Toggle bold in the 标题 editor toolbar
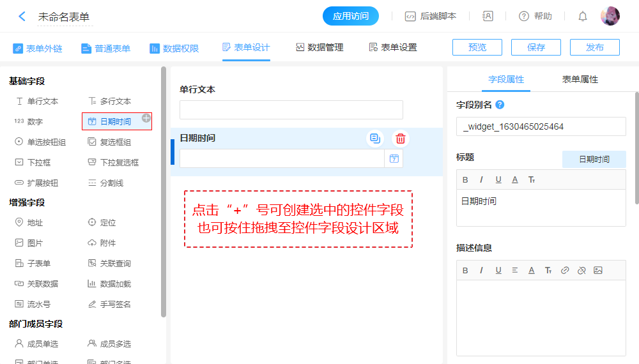This screenshot has height=364, width=639. tap(465, 179)
